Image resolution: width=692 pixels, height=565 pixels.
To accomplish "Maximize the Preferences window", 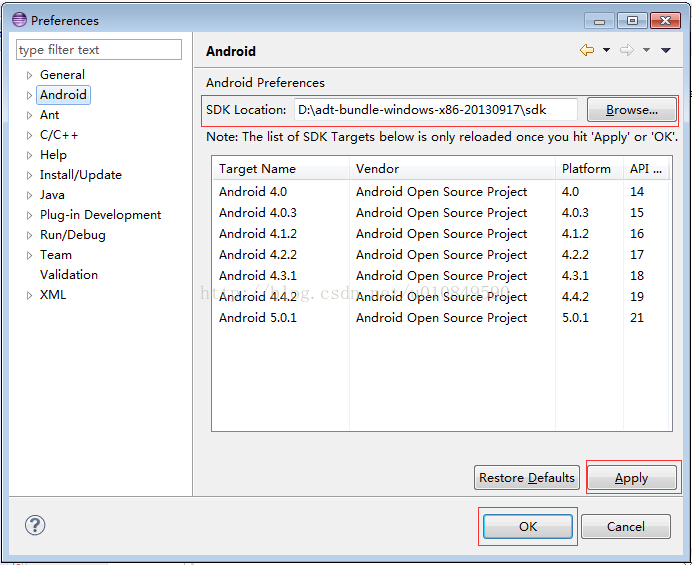I will click(x=632, y=21).
